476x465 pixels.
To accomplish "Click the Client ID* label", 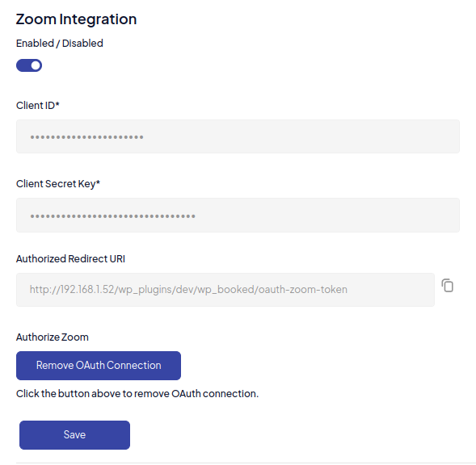I will coord(38,106).
